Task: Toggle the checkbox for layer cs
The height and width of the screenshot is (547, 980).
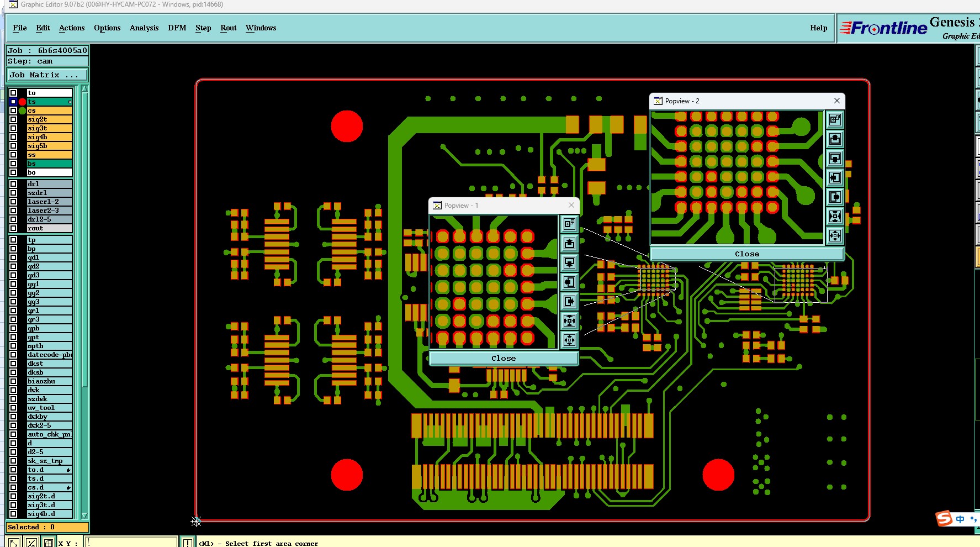Action: 13,111
